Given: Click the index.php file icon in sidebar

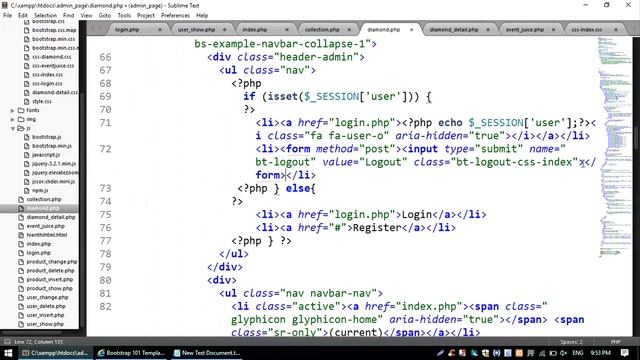Looking at the screenshot, I should click(21, 244).
